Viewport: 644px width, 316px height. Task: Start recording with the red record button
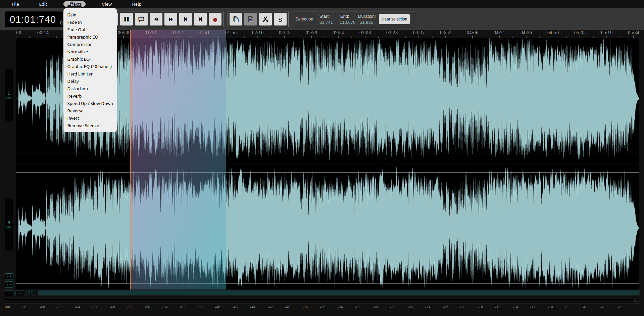215,19
